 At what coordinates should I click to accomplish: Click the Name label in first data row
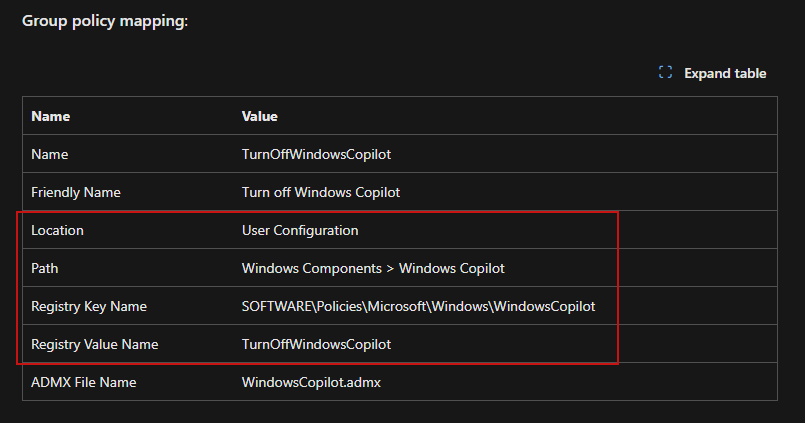pyautogui.click(x=50, y=155)
